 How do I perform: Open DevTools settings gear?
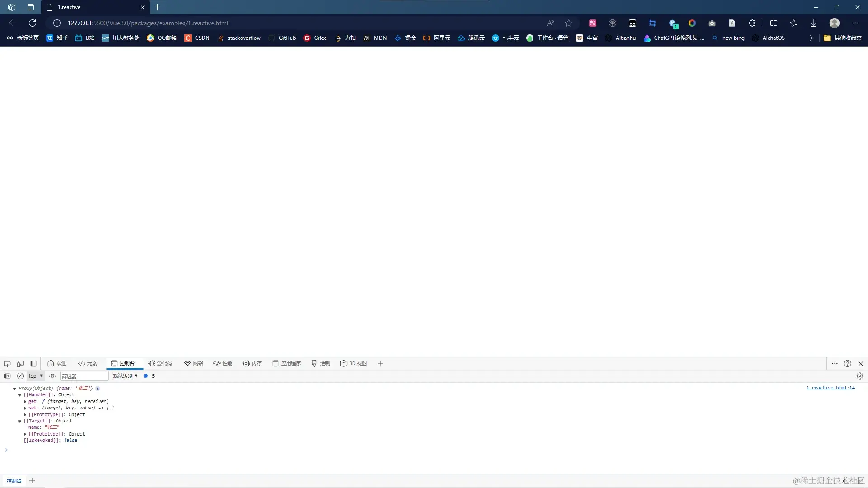pos(859,375)
